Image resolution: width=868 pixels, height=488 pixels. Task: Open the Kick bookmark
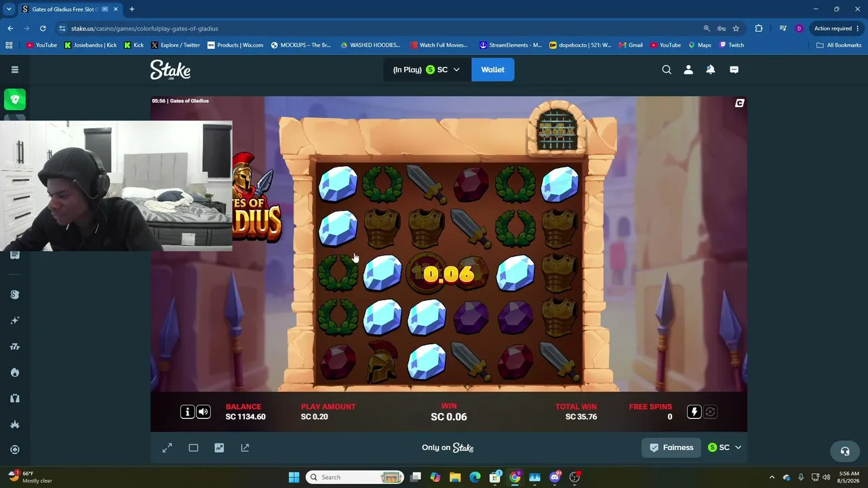click(134, 45)
